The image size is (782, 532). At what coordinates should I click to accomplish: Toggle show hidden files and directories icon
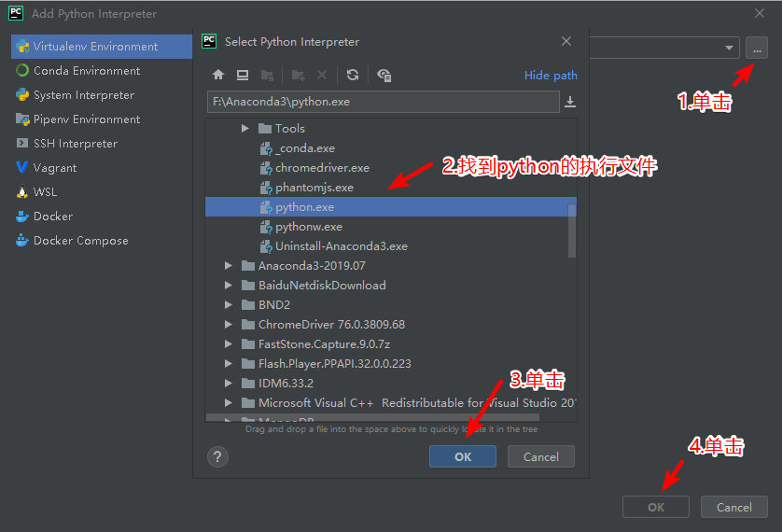coord(384,75)
